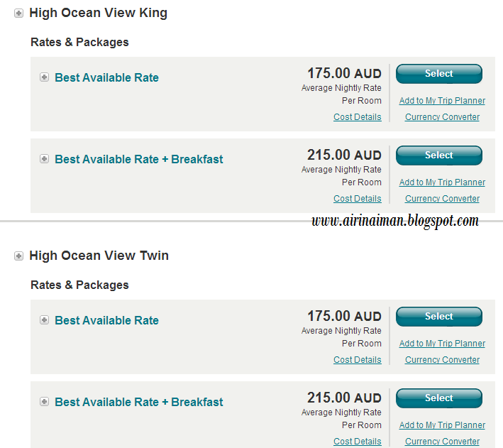Expand Twin room Best Available Rate plus icon
This screenshot has width=503, height=448.
coord(44,320)
